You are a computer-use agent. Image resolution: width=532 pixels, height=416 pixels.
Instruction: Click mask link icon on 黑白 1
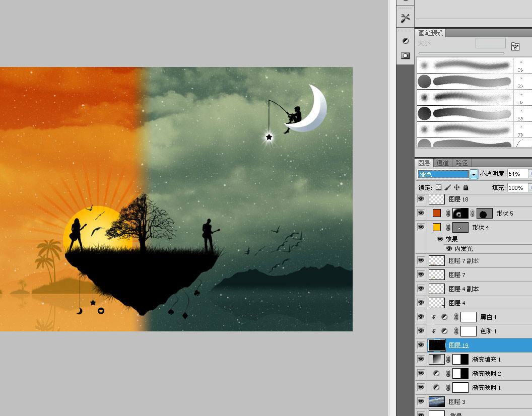pyautogui.click(x=456, y=317)
